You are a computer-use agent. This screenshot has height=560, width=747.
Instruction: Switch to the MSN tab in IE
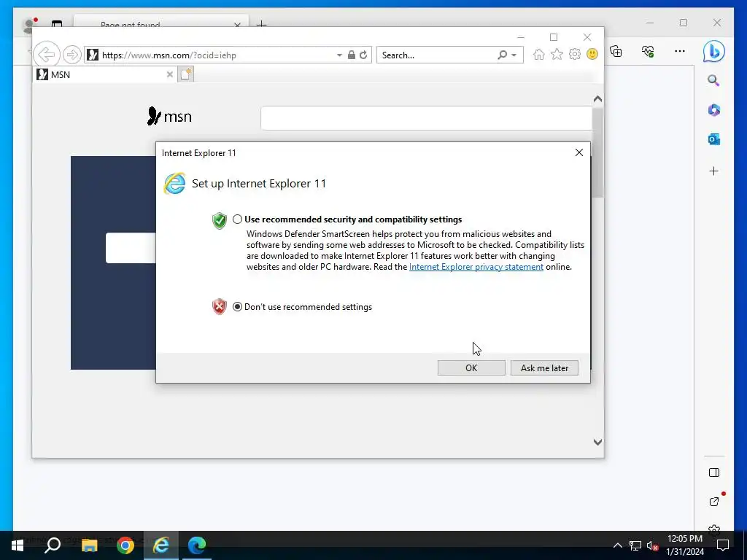(105, 74)
